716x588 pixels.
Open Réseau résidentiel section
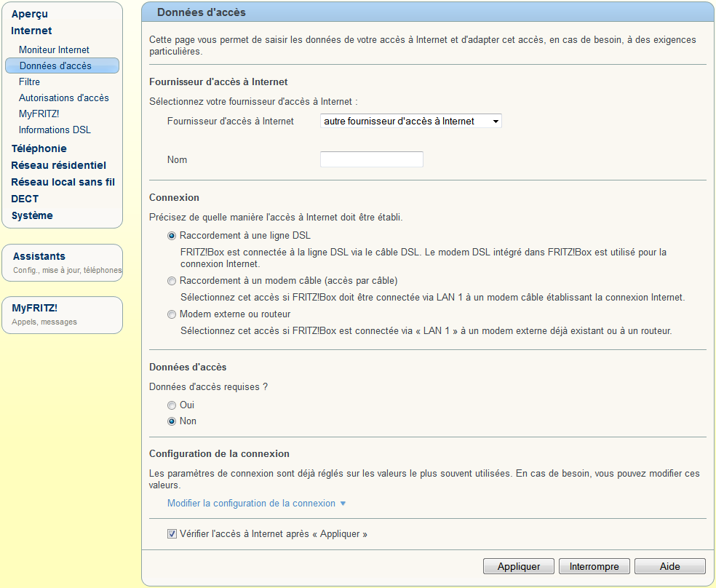point(58,165)
